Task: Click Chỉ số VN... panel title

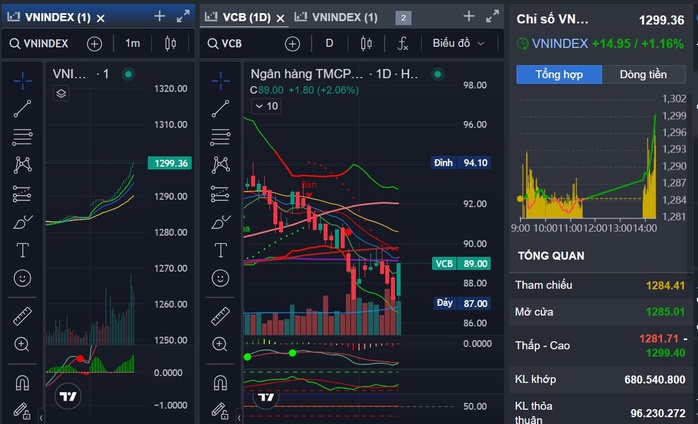Action: [552, 19]
